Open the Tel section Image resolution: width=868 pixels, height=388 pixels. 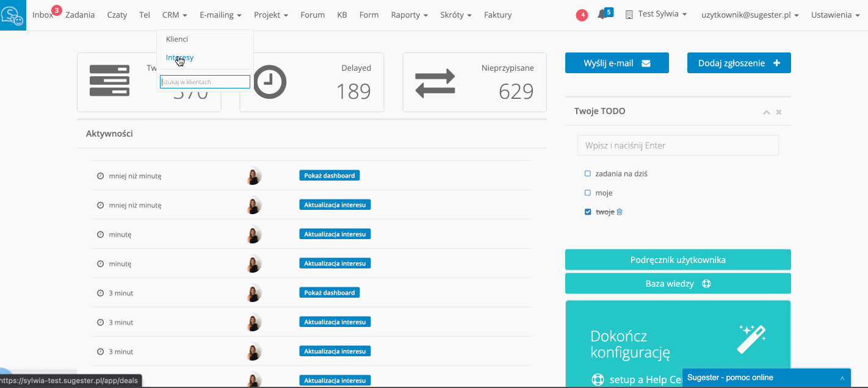coord(145,15)
